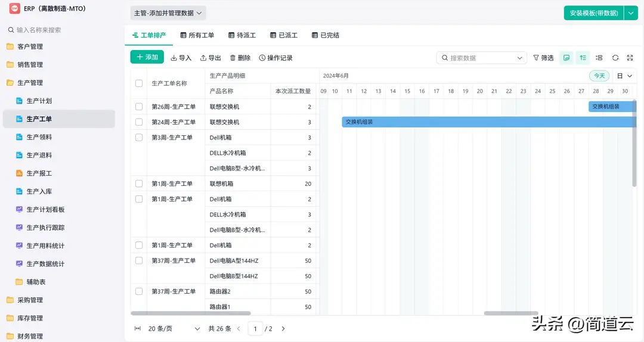Image resolution: width=644 pixels, height=342 pixels.
Task: Check checkbox for 路由器2 第37周 row
Action: pos(139,291)
